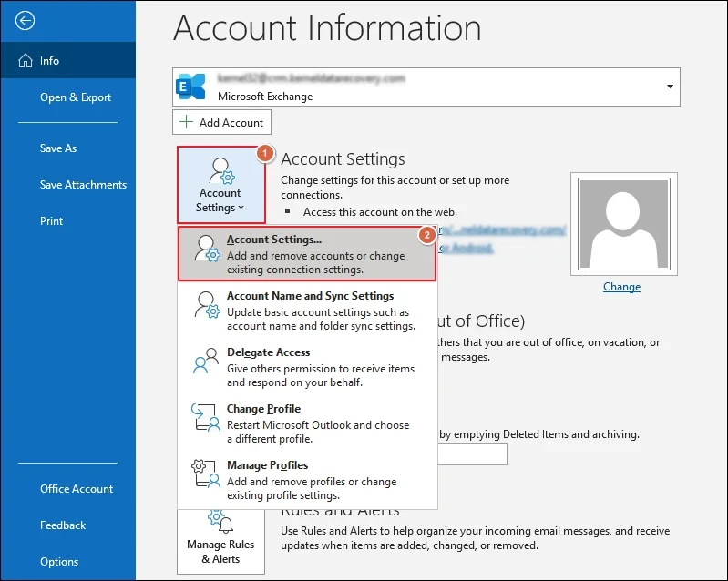Choose Account Settings... from the dropdown menu
The height and width of the screenshot is (581, 728).
307,253
